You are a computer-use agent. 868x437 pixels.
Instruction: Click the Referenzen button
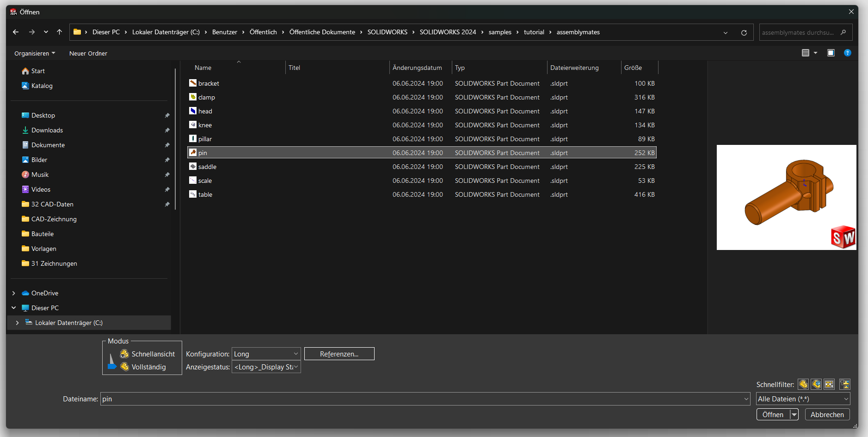[x=339, y=354]
